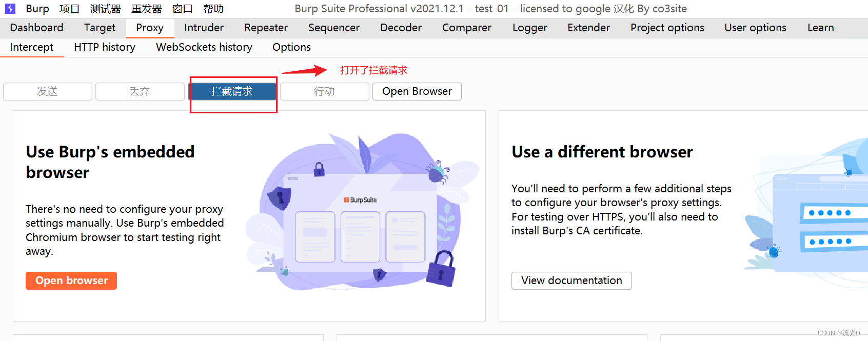Toggle the 拦截请求 intercept button
This screenshot has height=341, width=868.
point(232,91)
